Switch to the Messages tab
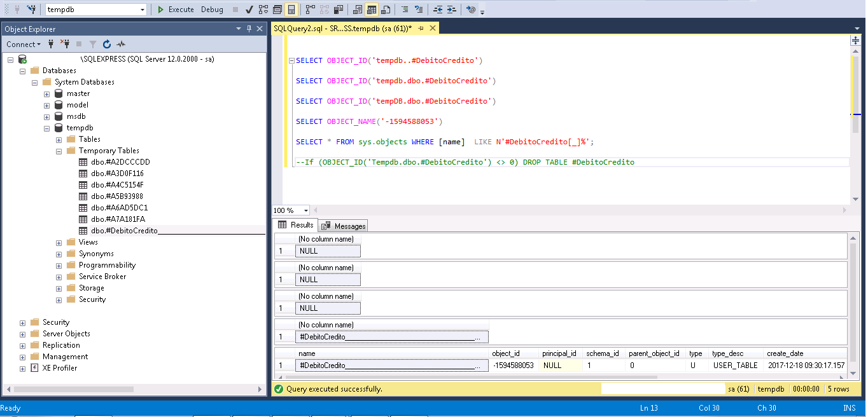Screen dimensions: 868x417 click(342, 226)
